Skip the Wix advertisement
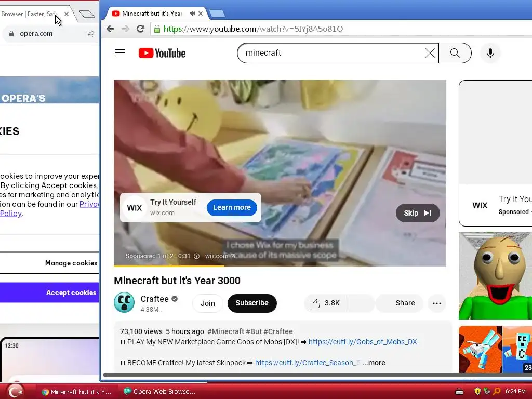The image size is (532, 399). [418, 213]
